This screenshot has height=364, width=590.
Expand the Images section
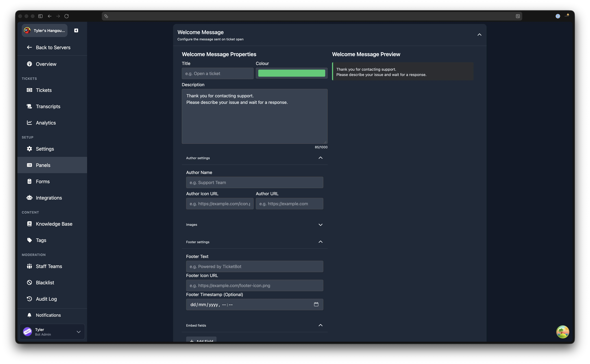click(x=321, y=225)
